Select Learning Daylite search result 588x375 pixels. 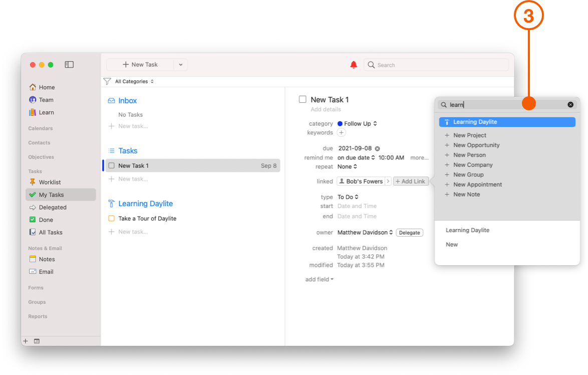[x=507, y=122]
